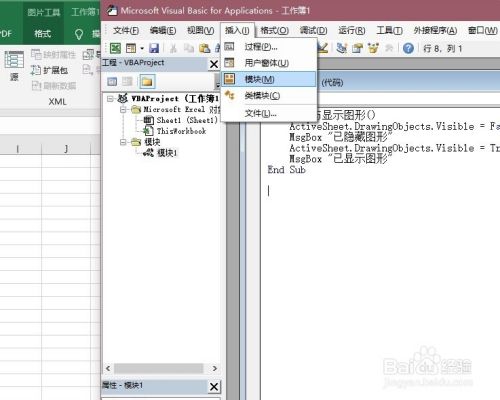
Task: Open the 视图(V) menu
Action: click(x=200, y=31)
